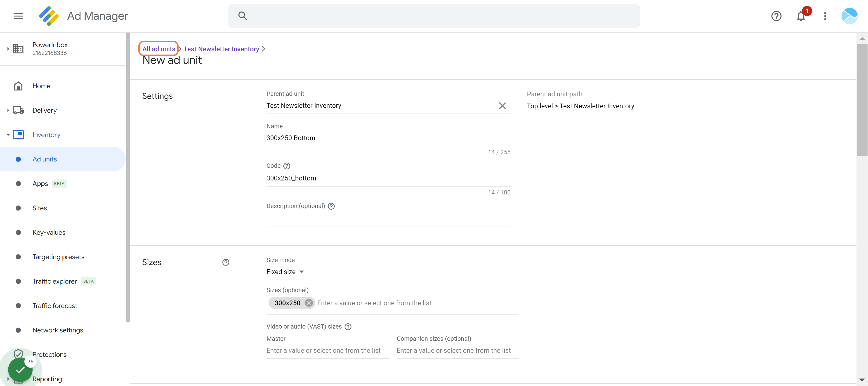The width and height of the screenshot is (868, 386).
Task: Click the Delivery truck icon
Action: click(x=18, y=110)
